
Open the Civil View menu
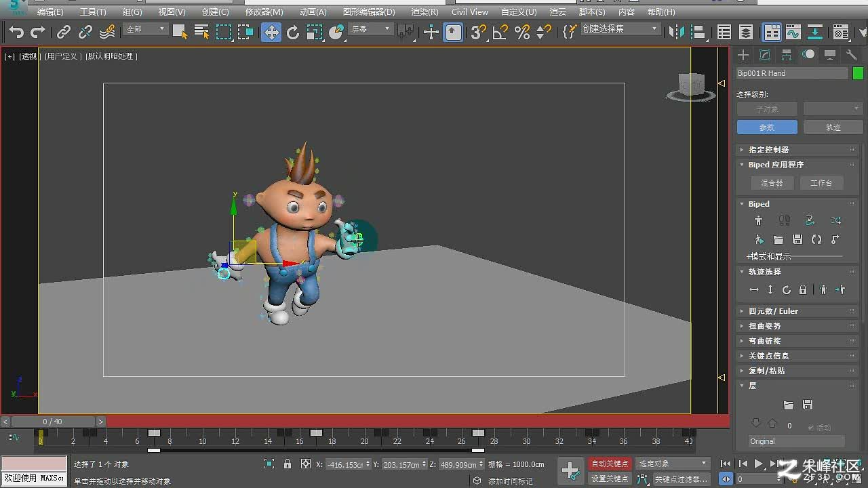(469, 12)
